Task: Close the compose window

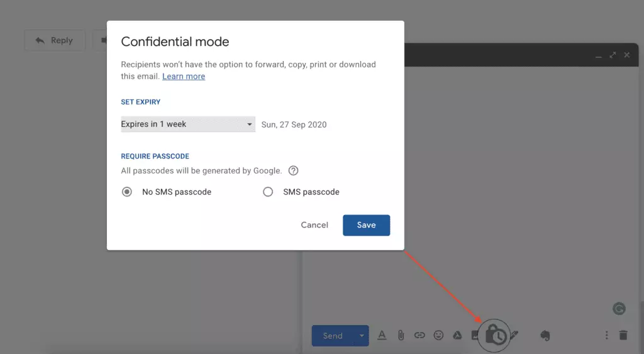Action: pyautogui.click(x=627, y=55)
